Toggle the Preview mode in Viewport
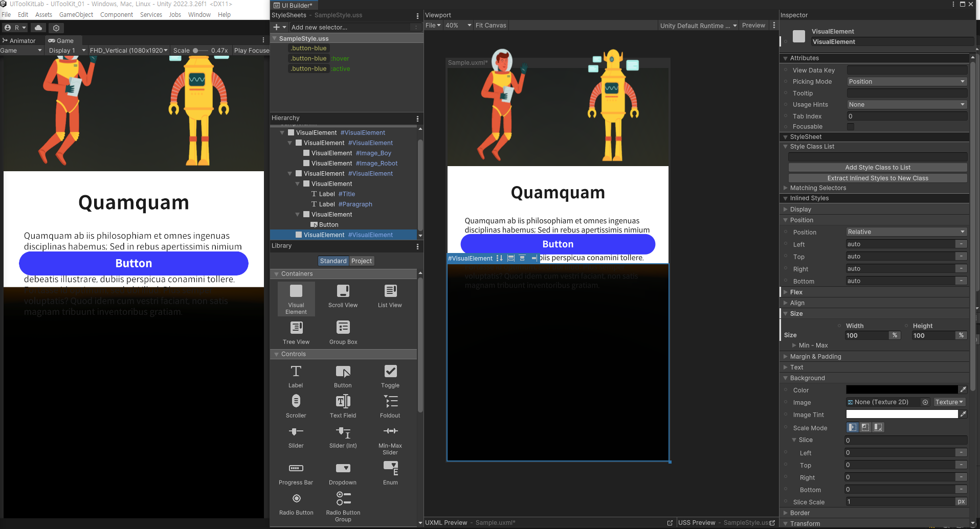 pyautogui.click(x=753, y=26)
